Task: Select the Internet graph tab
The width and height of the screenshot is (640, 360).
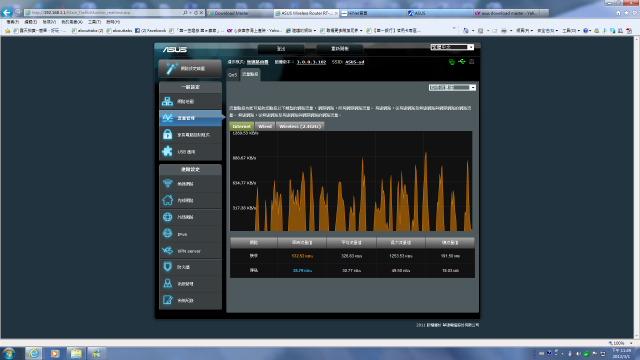Action: (242, 126)
